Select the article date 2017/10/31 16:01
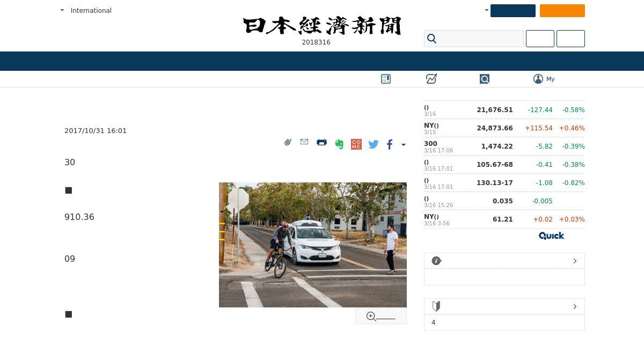Image resolution: width=644 pixels, height=338 pixels. (x=96, y=131)
